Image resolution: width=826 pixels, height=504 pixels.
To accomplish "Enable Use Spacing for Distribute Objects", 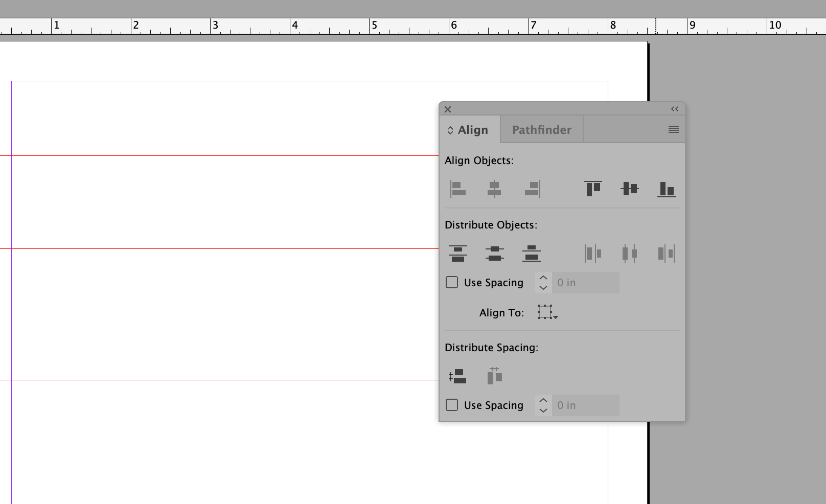I will (451, 282).
